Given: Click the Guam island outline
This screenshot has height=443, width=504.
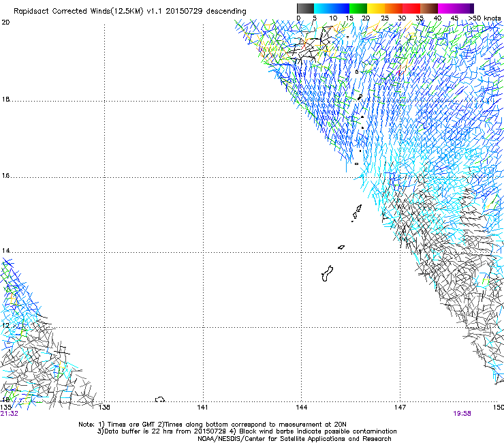Looking at the screenshot, I should tap(327, 274).
